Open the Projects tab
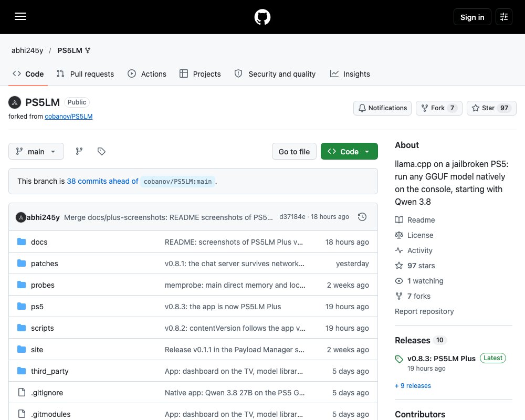Viewport: 525px width, 420px height. pyautogui.click(x=200, y=74)
